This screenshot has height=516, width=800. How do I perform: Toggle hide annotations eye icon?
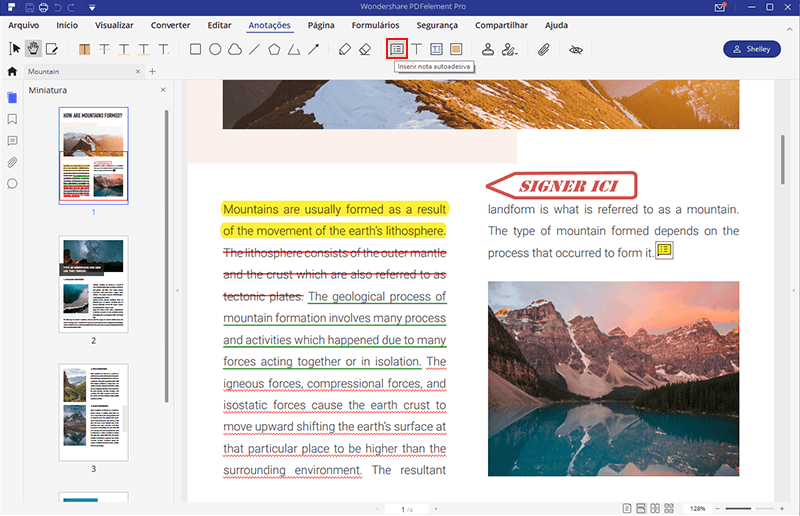tap(575, 48)
